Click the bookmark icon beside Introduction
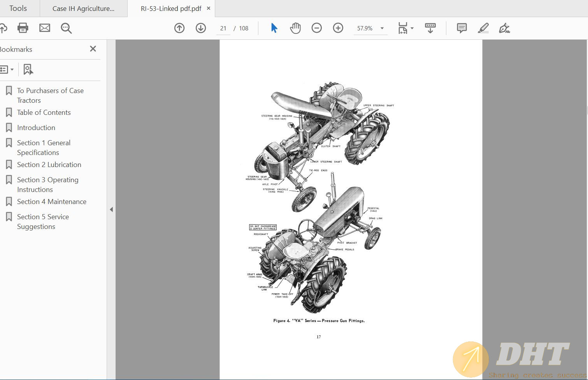 point(9,127)
